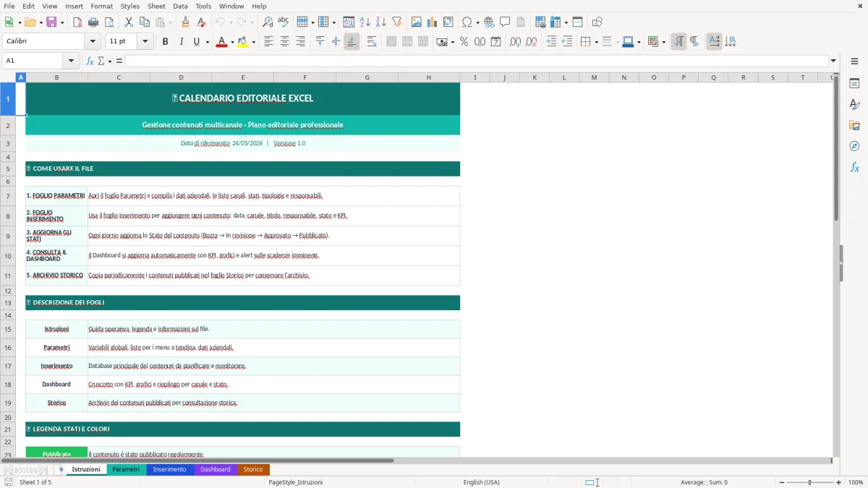868x488 pixels.
Task: Click the formula input line
Action: [476, 61]
